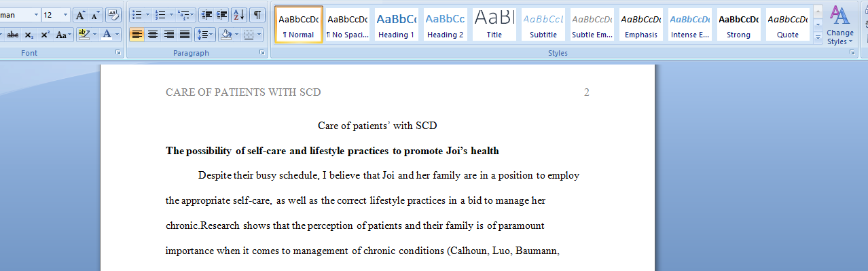This screenshot has height=271, width=868.
Task: Click the Grow Font icon
Action: 79,14
